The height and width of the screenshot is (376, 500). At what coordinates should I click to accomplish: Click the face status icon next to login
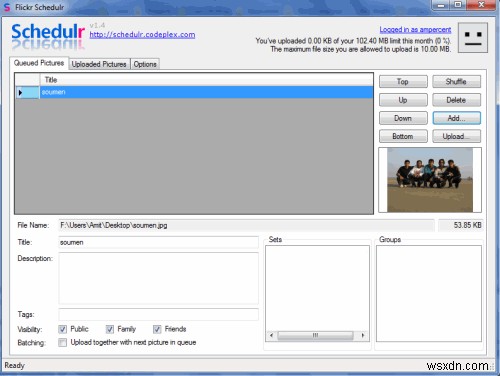(x=473, y=38)
